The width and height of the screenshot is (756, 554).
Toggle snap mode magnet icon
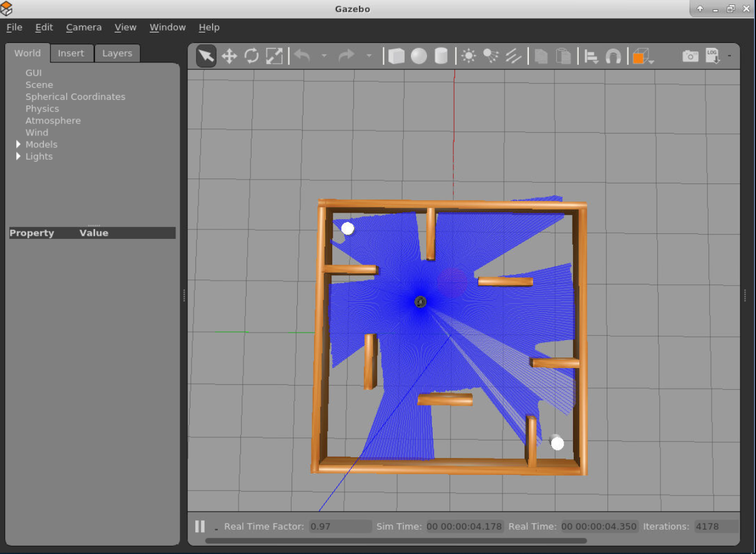[x=614, y=57]
